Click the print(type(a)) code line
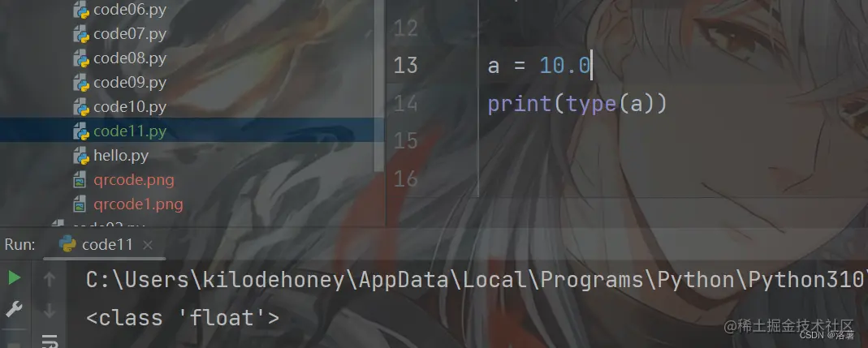This screenshot has height=348, width=868. click(x=577, y=104)
